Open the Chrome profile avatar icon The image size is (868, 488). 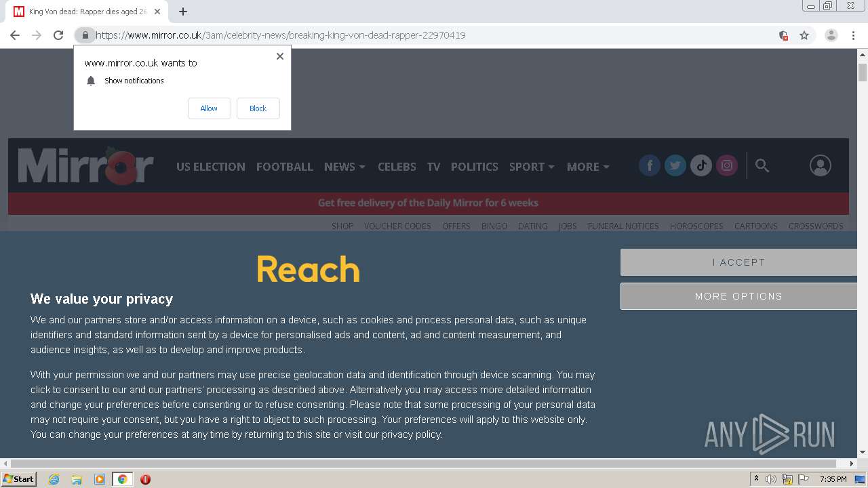tap(831, 35)
